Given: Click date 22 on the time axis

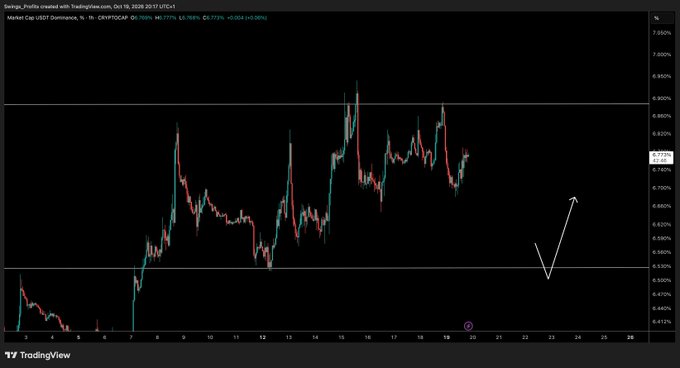Looking at the screenshot, I should (525, 337).
